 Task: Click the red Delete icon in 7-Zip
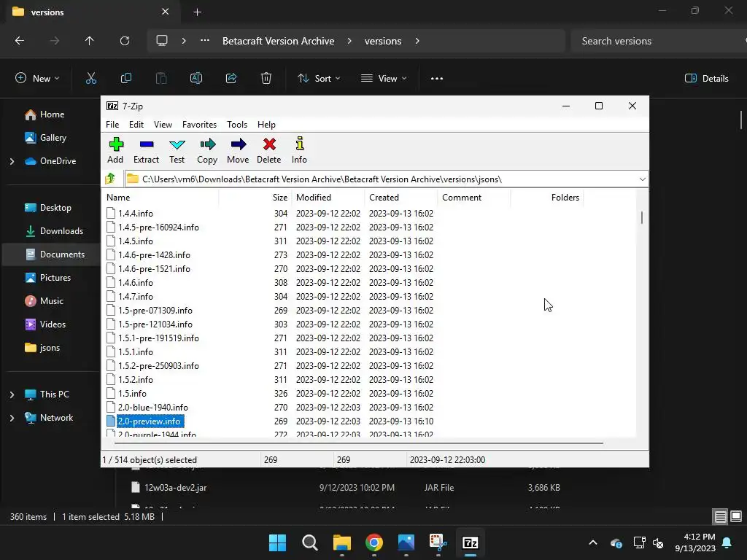(268, 150)
